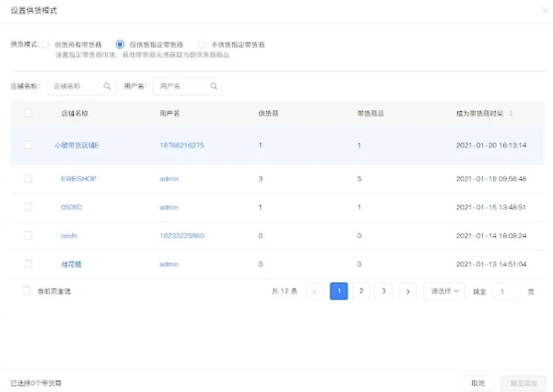Click the store name search magnifier icon
The height and width of the screenshot is (392, 553).
coord(107,86)
